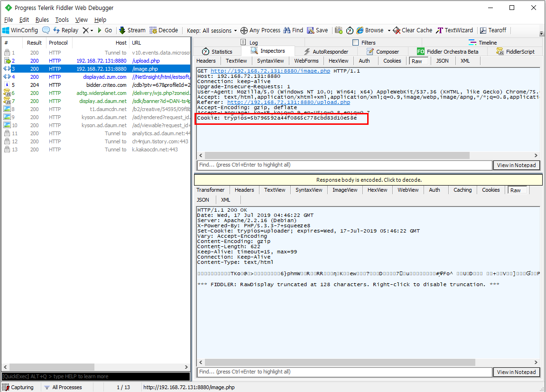Click the response Find text field
The image size is (546, 392).
tap(344, 372)
